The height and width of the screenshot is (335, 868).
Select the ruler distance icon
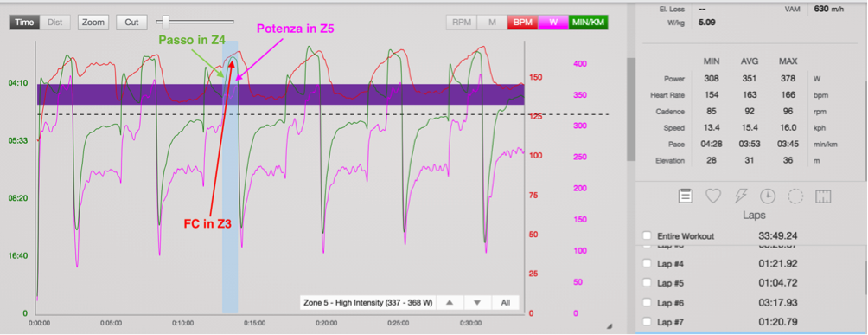[x=824, y=196]
